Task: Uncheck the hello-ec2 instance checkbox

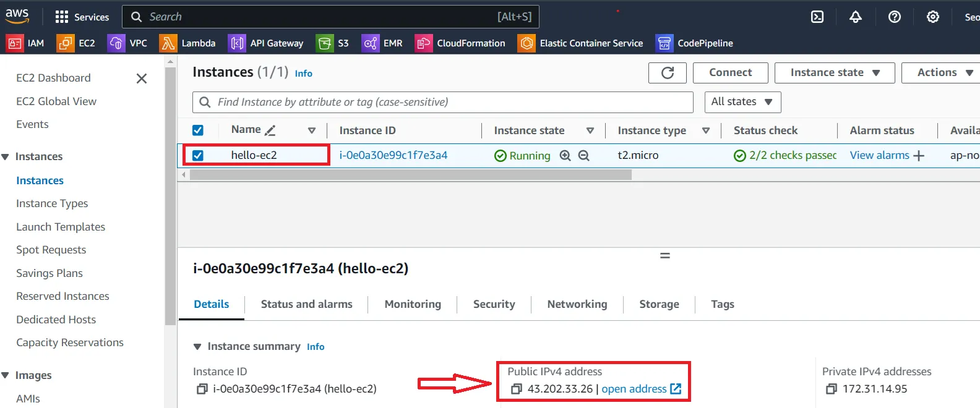Action: click(x=198, y=155)
